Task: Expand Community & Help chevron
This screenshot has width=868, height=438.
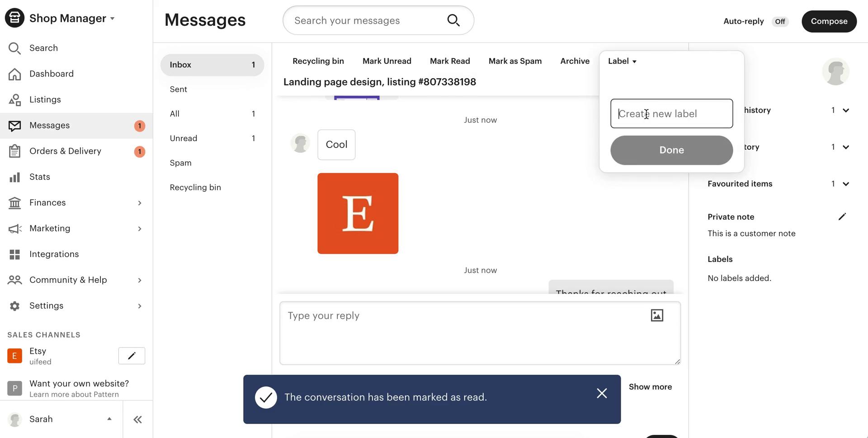Action: (x=139, y=280)
